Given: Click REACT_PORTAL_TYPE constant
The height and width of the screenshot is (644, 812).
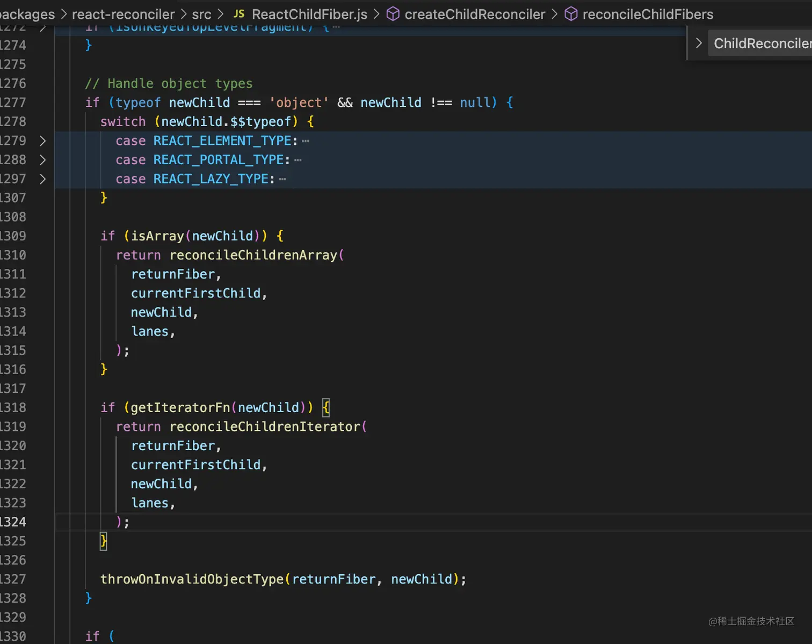Looking at the screenshot, I should pos(219,160).
